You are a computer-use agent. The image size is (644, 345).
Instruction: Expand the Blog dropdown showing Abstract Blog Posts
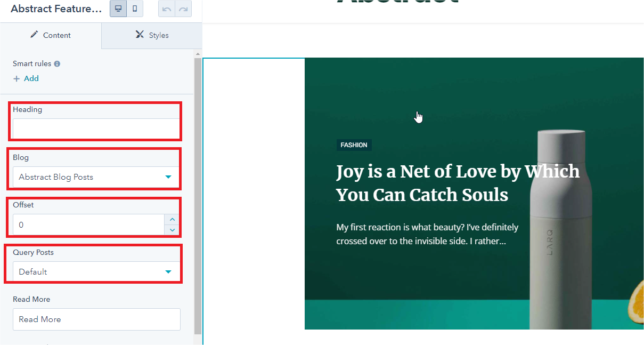[x=96, y=177]
